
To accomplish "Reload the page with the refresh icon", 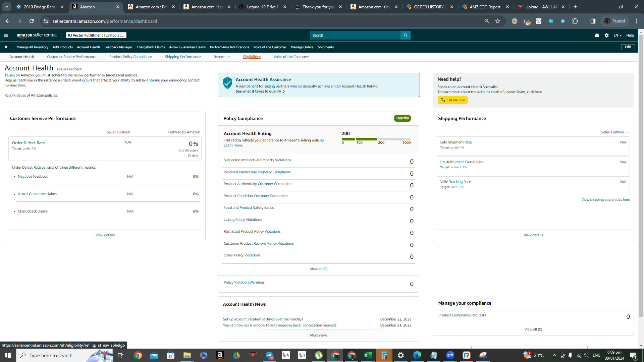I will [x=32, y=21].
